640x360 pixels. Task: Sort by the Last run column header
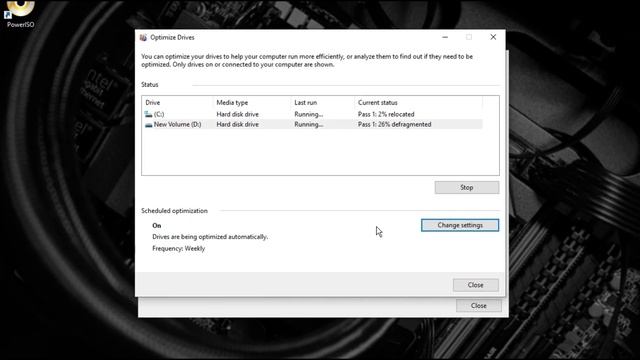[x=322, y=102]
